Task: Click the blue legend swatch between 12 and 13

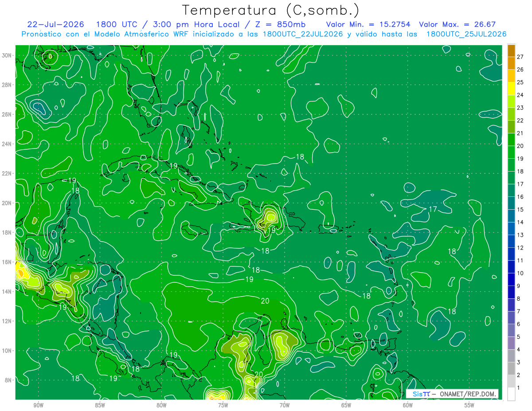Action: pos(511,241)
